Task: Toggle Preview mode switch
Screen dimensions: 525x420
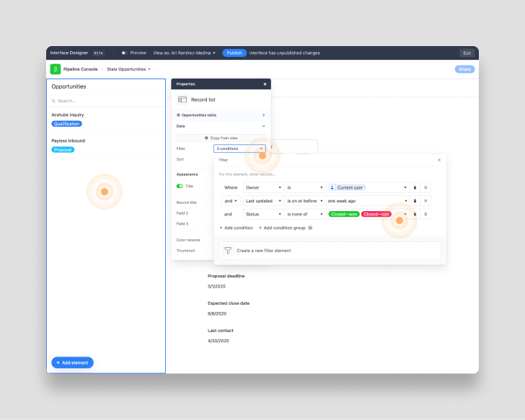Action: tap(124, 53)
